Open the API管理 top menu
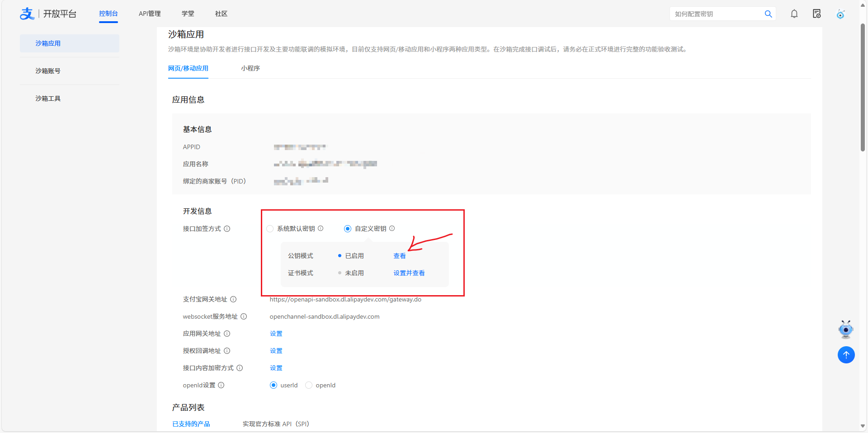The image size is (868, 433). point(150,14)
